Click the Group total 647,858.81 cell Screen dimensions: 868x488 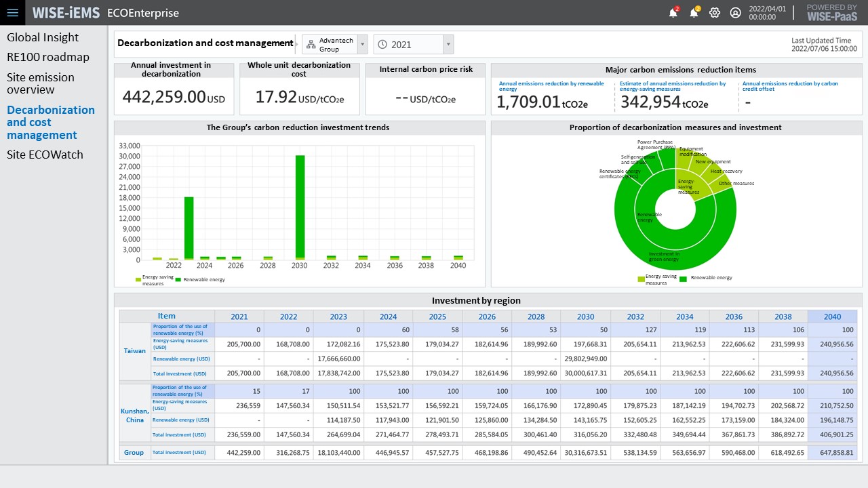(x=833, y=453)
